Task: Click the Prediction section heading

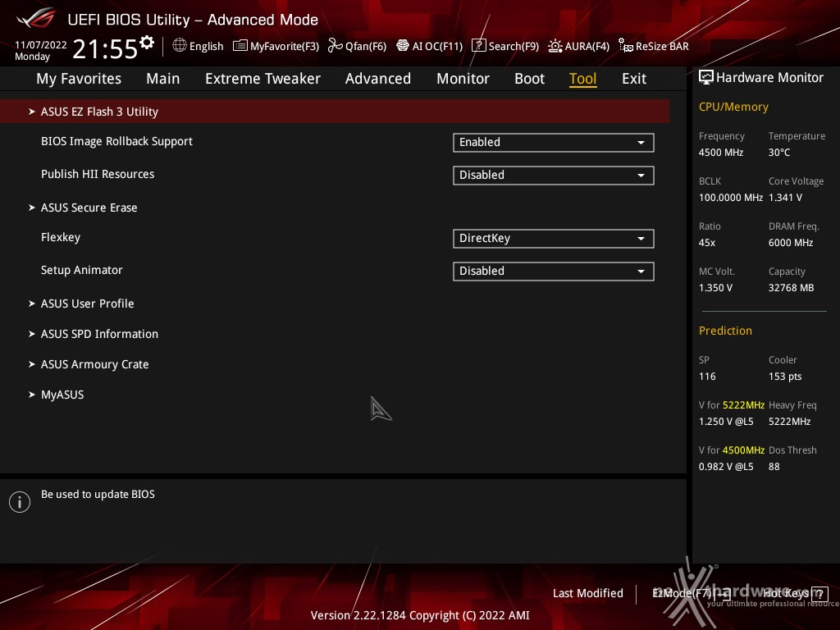Action: pyautogui.click(x=725, y=331)
